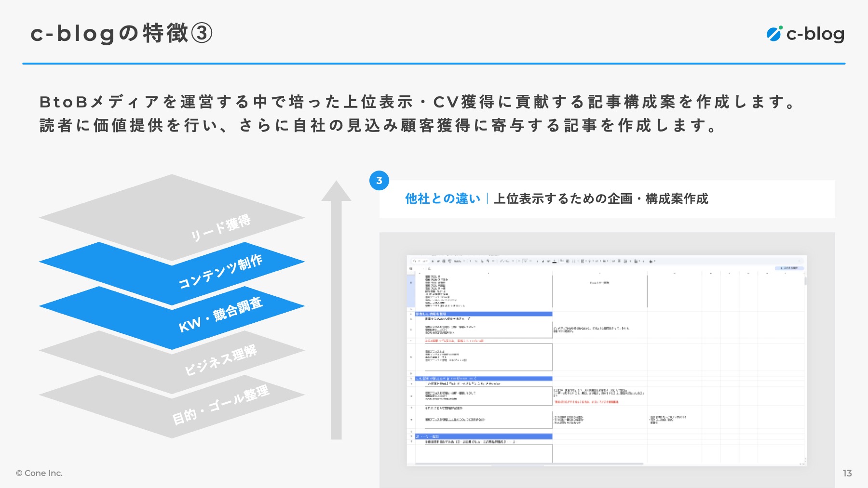Open the embedded spreadsheet screenshot
This screenshot has height=488, width=868.
coord(607,360)
